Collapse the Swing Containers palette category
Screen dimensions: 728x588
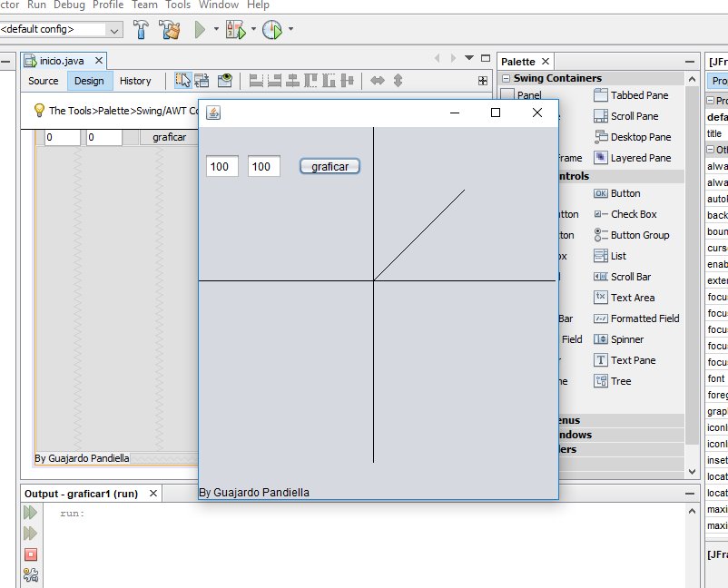[x=506, y=77]
